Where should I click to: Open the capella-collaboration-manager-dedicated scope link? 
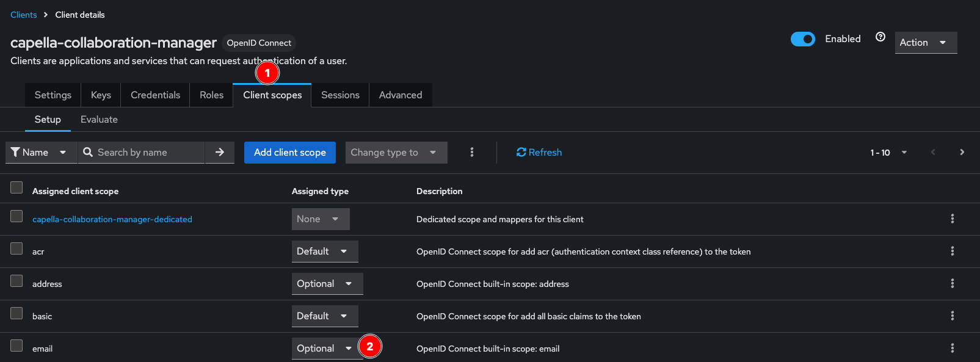112,219
